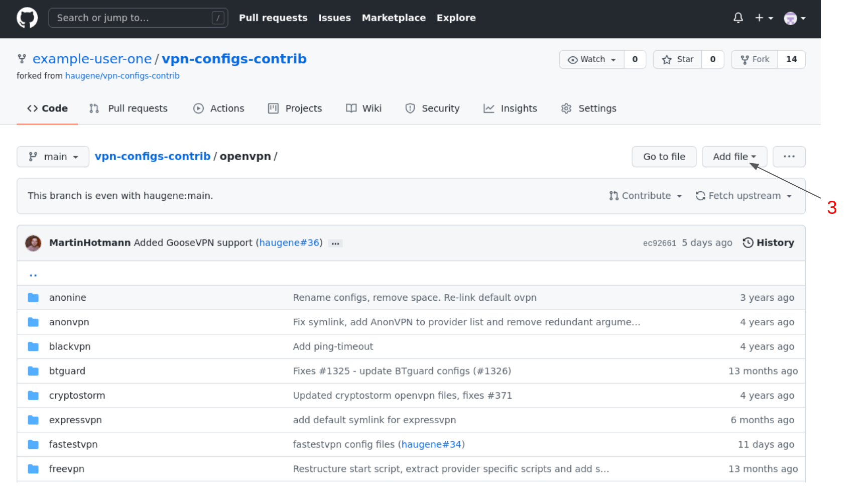Open the main branch selector
This screenshot has height=496, width=868.
(x=53, y=157)
